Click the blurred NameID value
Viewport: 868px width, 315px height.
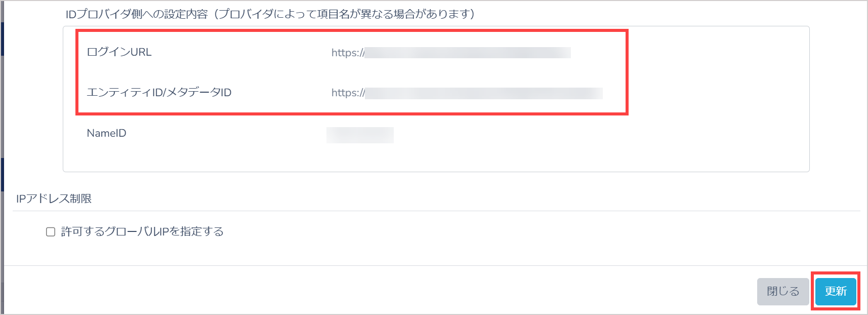pos(360,135)
